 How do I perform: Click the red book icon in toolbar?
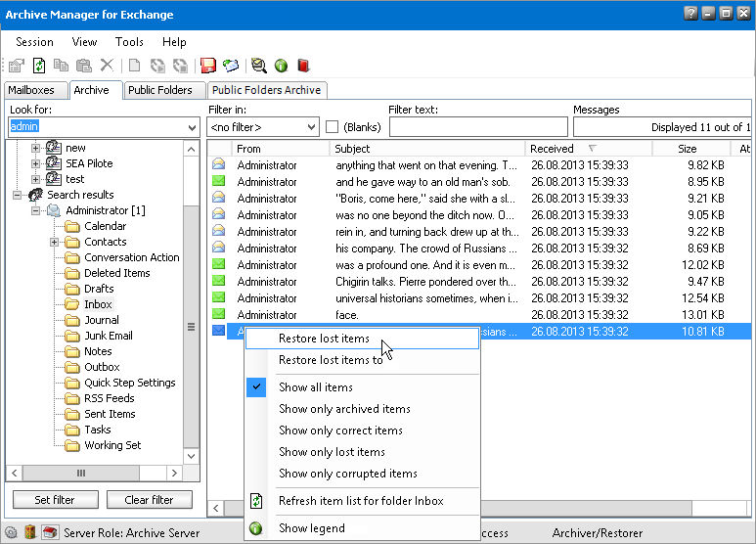point(303,66)
